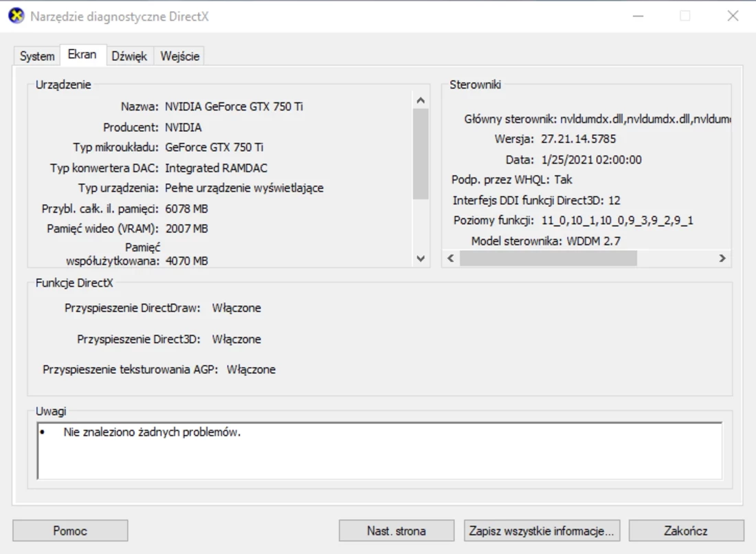The image size is (756, 554).
Task: Click the Sterowniki horizontal scrollbar thumb
Action: tap(548, 258)
